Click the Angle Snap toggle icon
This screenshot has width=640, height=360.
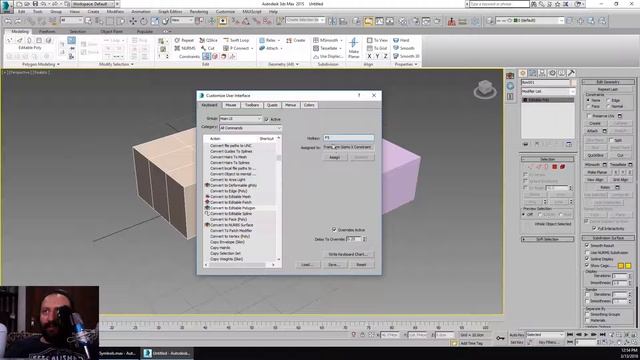(x=246, y=21)
